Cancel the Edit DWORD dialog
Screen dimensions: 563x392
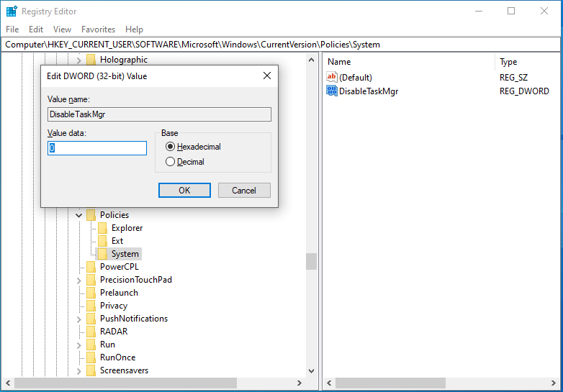pyautogui.click(x=244, y=190)
